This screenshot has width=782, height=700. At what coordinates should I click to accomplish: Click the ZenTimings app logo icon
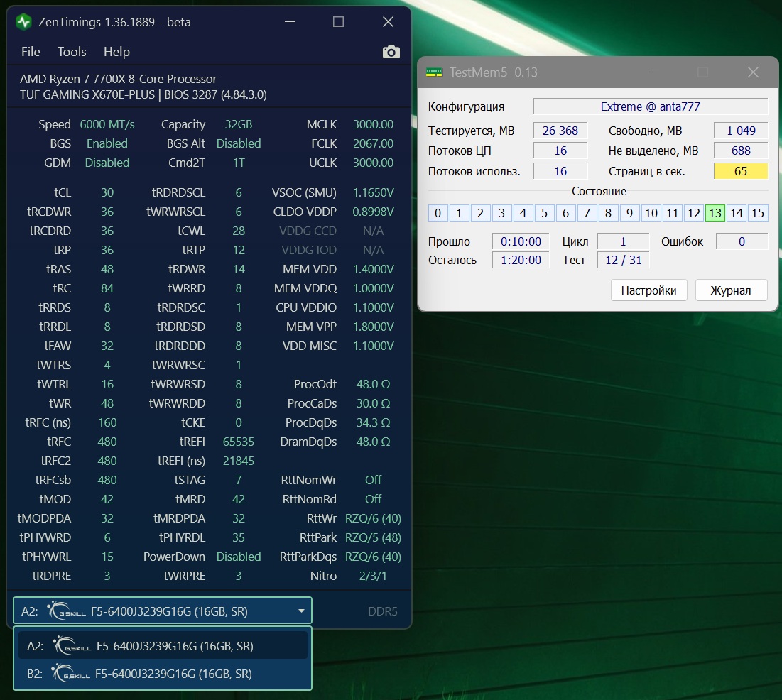pos(24,22)
